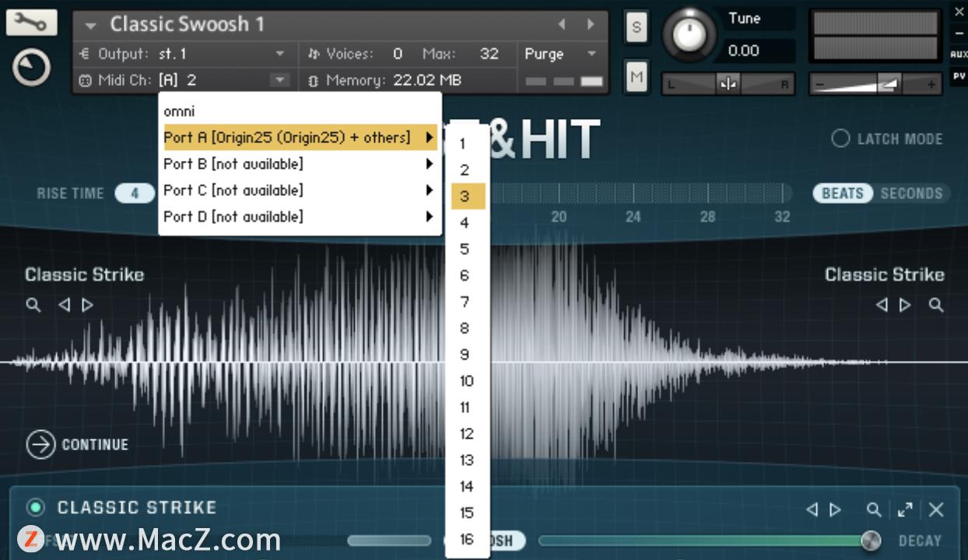Toggle Latch Mode on
Screen dimensions: 968x560
(x=841, y=138)
